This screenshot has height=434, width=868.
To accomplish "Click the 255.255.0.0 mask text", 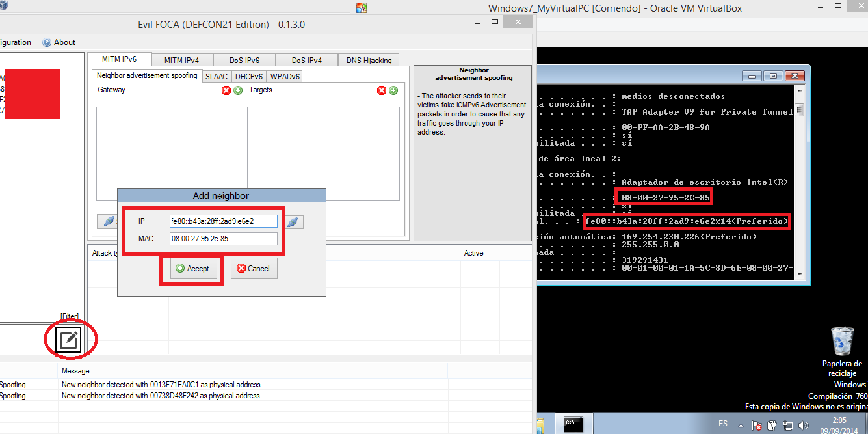I will 650,245.
